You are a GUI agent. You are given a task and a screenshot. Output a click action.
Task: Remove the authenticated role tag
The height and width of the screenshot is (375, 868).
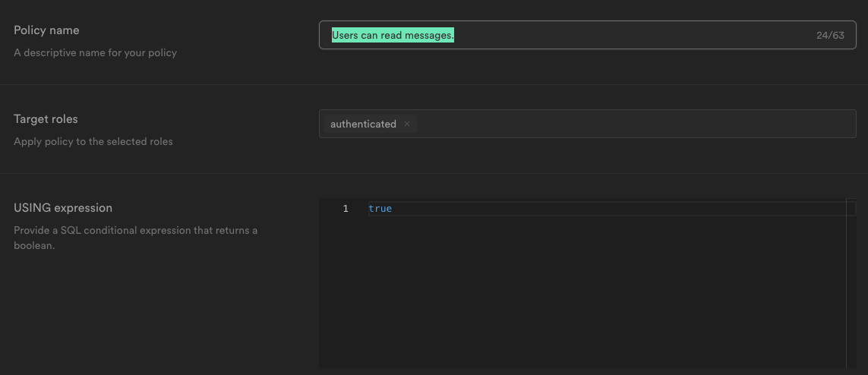tap(407, 124)
